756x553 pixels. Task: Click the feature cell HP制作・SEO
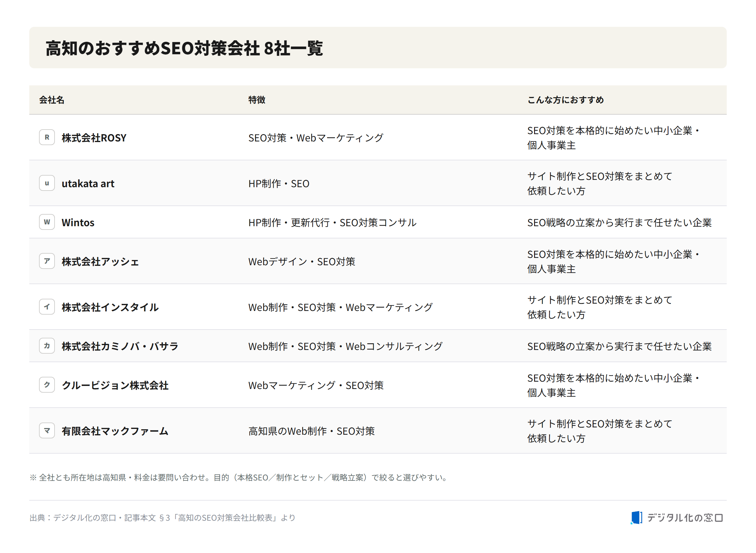point(279,184)
